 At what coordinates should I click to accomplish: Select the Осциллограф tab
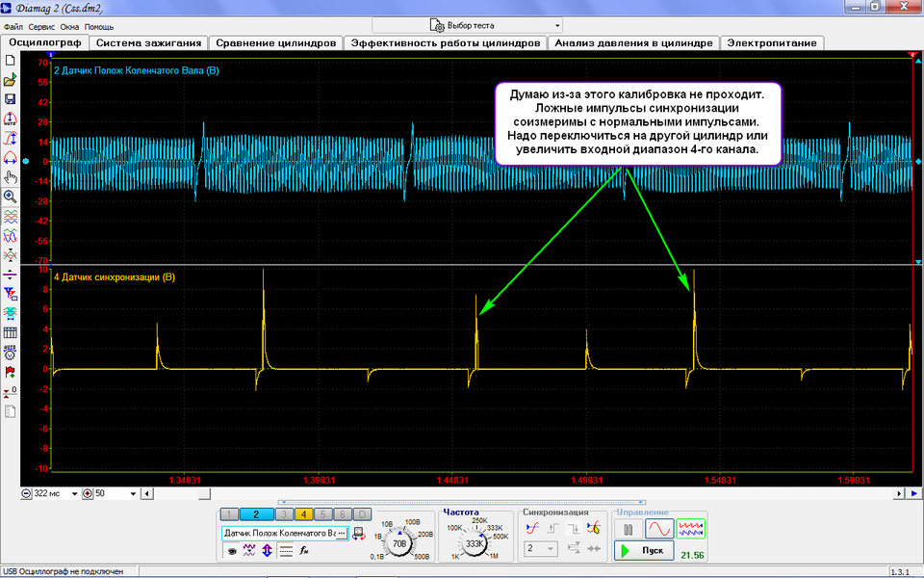tap(45, 42)
